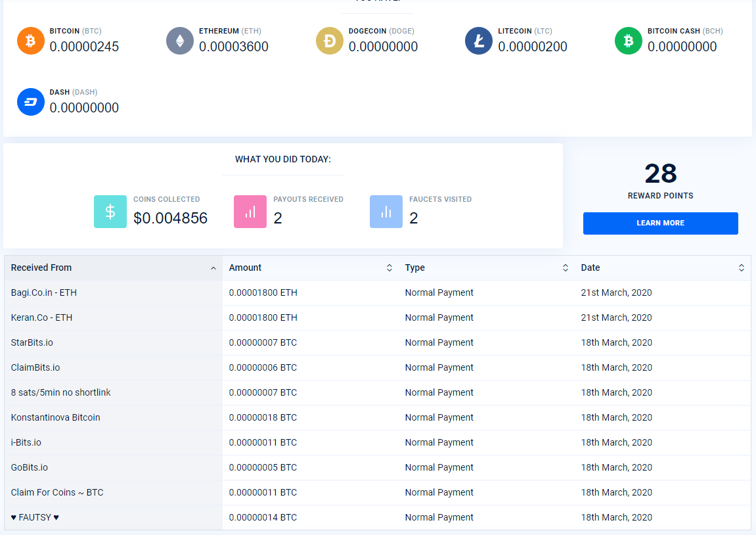Image resolution: width=756 pixels, height=535 pixels.
Task: Select the Bagi.Co.in - ETH row
Action: (44, 292)
